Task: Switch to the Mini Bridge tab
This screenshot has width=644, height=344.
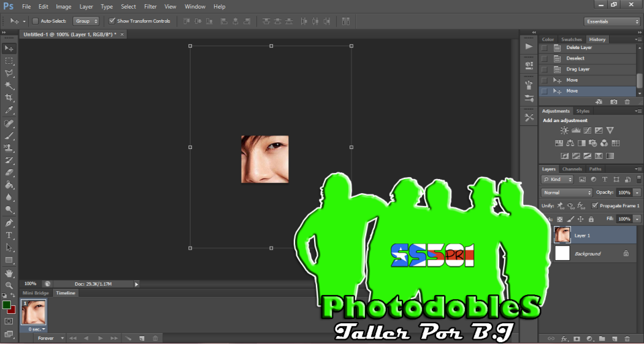Action: 36,293
